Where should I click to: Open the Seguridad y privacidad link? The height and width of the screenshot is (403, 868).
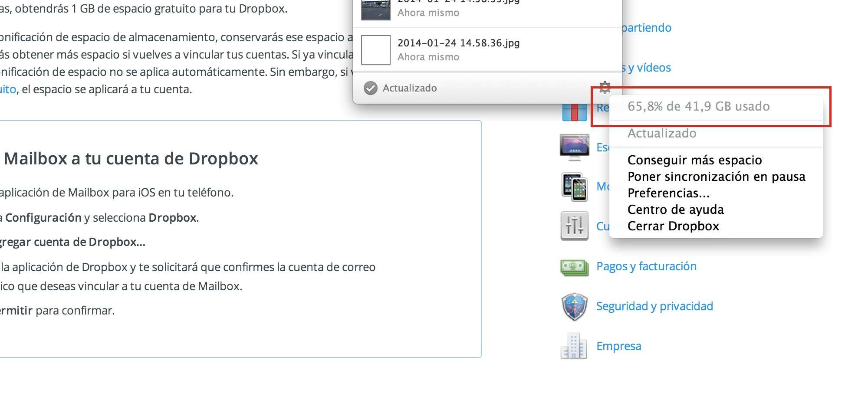654,306
